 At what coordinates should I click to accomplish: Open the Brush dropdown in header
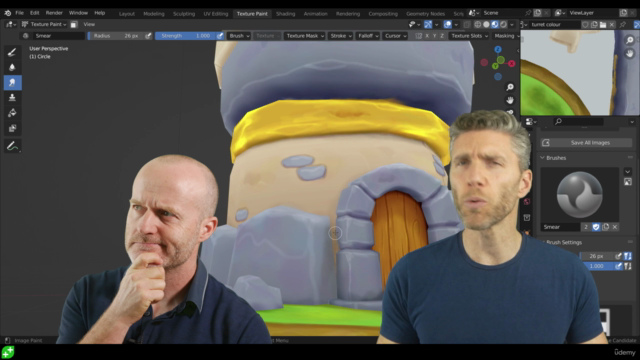click(x=239, y=36)
